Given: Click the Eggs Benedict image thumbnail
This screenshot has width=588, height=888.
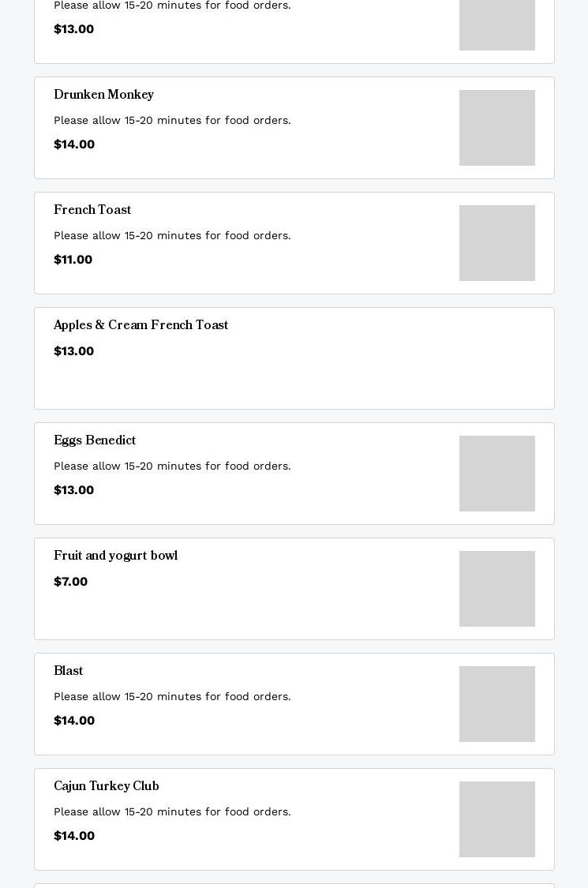Looking at the screenshot, I should click(x=496, y=474).
